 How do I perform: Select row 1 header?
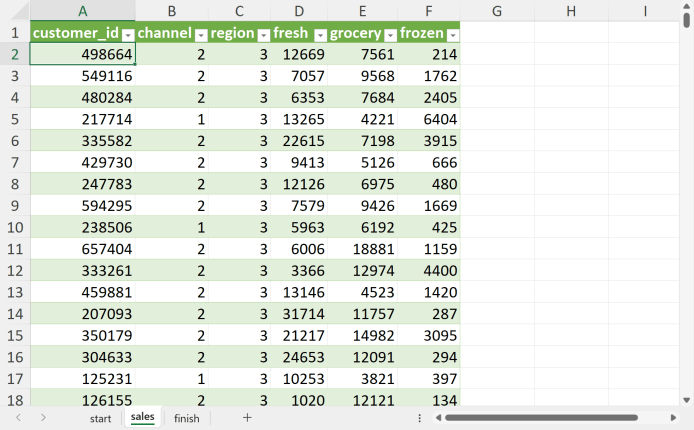[x=15, y=32]
